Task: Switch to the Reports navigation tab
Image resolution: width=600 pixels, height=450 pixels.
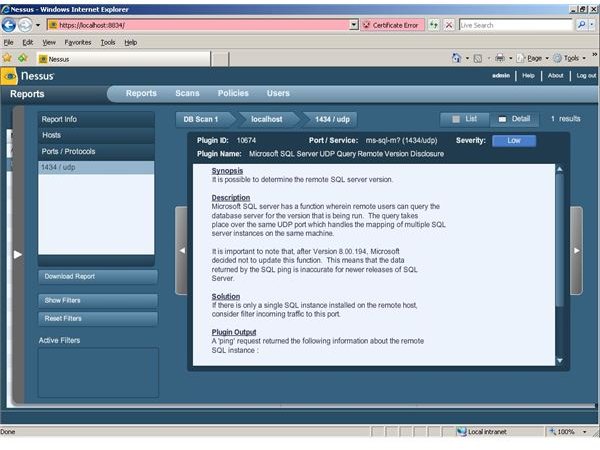Action: coord(141,93)
